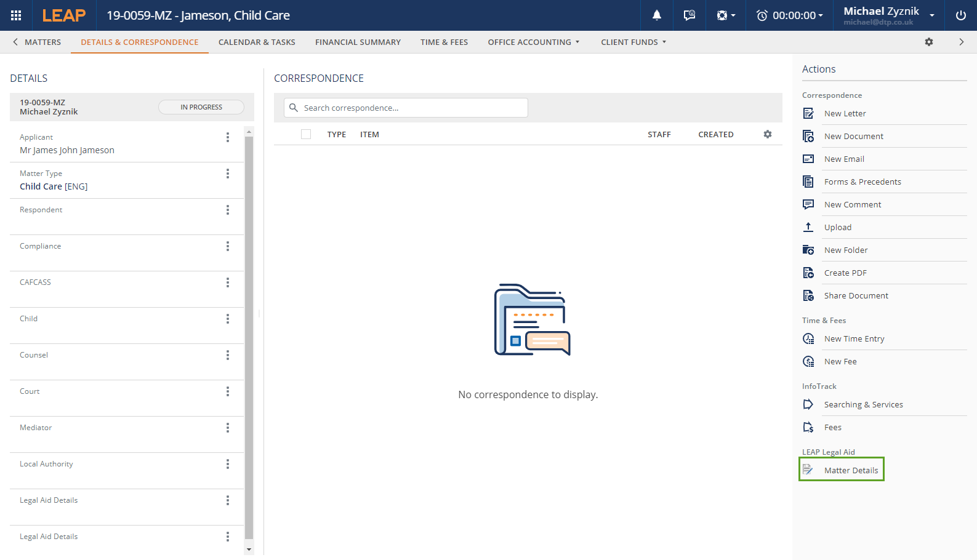Open Matter Details under LEAP Legal Aid

click(x=850, y=470)
